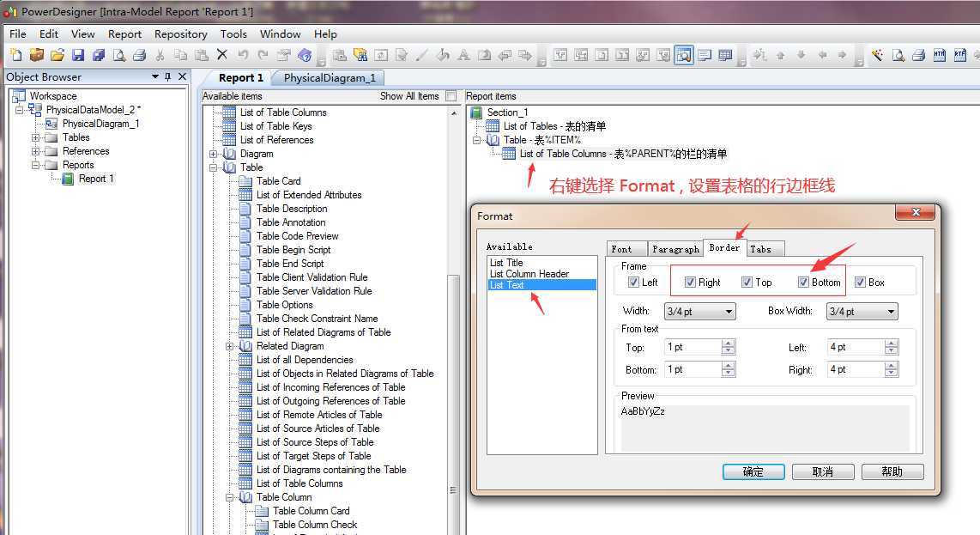980x535 pixels.
Task: Click the Properties toolbar icon
Action: pos(284,55)
